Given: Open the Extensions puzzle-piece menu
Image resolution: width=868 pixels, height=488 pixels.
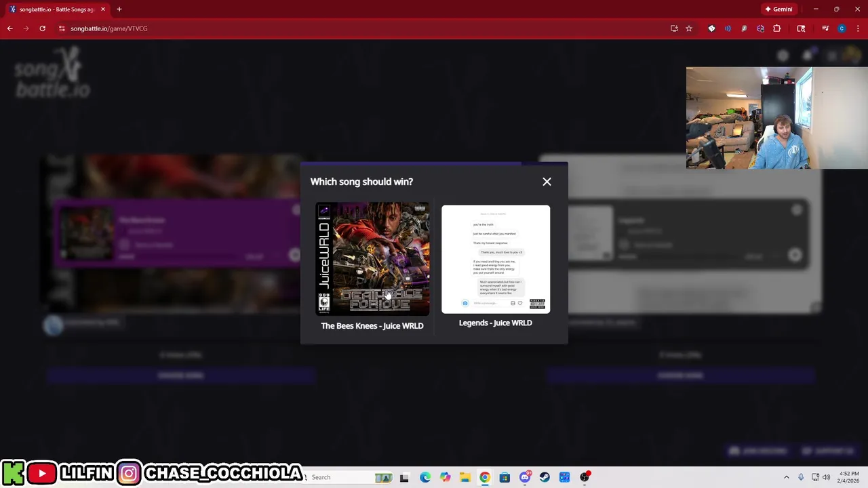Looking at the screenshot, I should coord(777,28).
